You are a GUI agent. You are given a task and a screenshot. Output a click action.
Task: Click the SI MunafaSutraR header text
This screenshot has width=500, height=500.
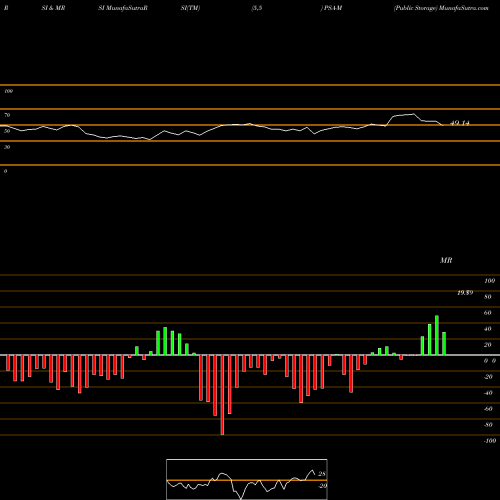[123, 8]
